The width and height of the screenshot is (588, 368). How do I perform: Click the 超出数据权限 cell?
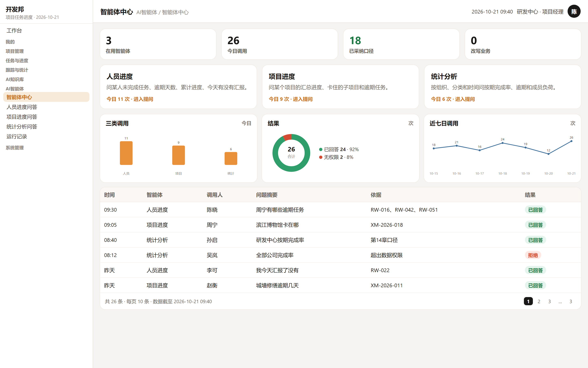click(386, 255)
